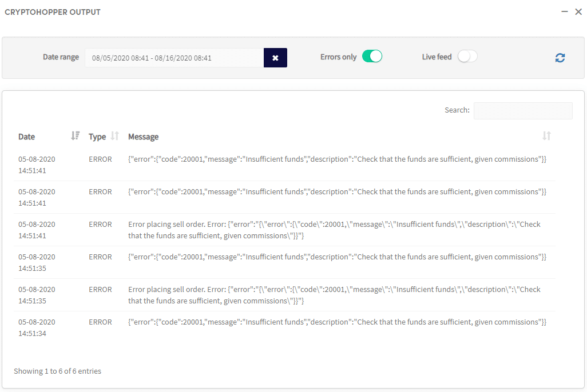Sort entries by Message column icon
This screenshot has width=587, height=392.
(x=546, y=136)
